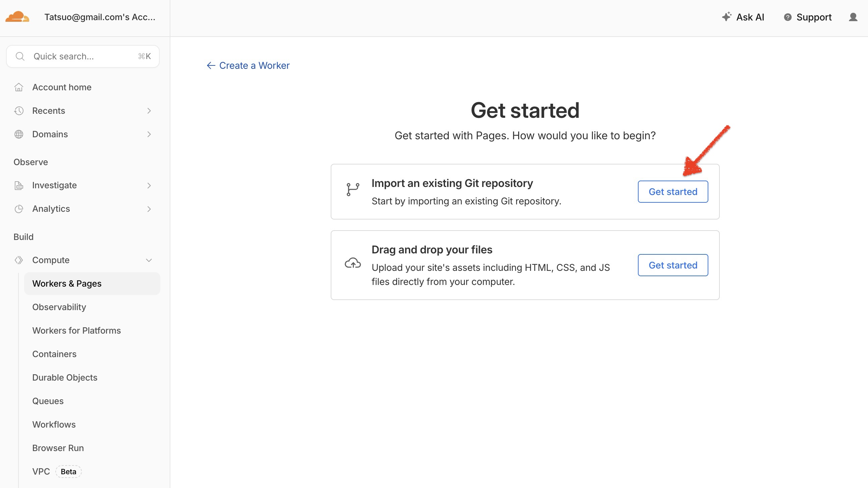Image resolution: width=868 pixels, height=488 pixels.
Task: Open the user profile icon
Action: tap(853, 17)
